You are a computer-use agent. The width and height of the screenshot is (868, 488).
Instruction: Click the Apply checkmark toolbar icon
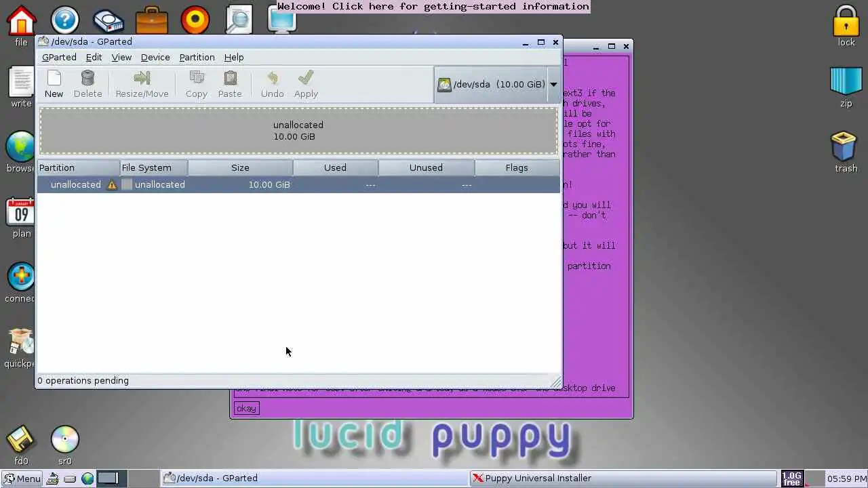pyautogui.click(x=306, y=79)
